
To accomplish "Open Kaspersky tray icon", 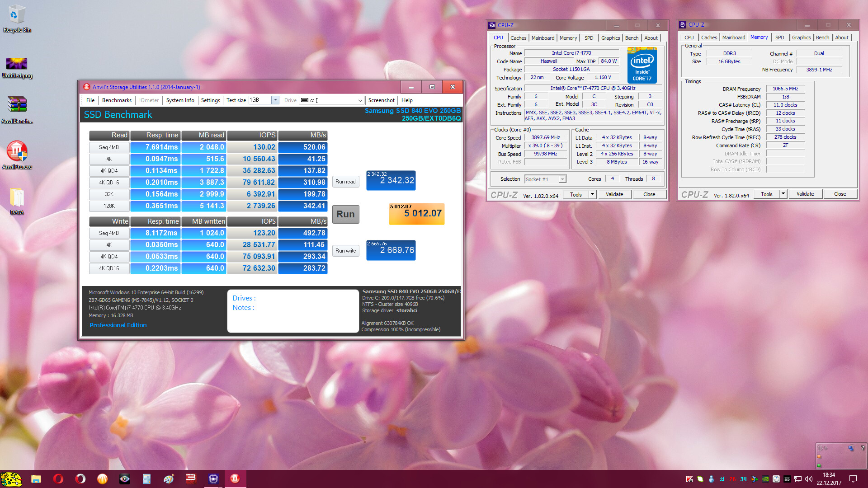I will coord(689,479).
